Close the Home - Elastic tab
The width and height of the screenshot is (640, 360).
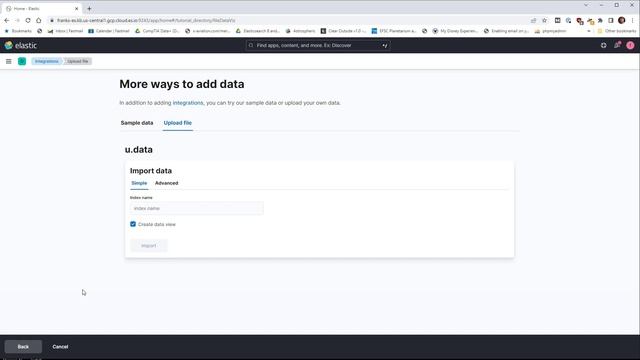point(76,9)
